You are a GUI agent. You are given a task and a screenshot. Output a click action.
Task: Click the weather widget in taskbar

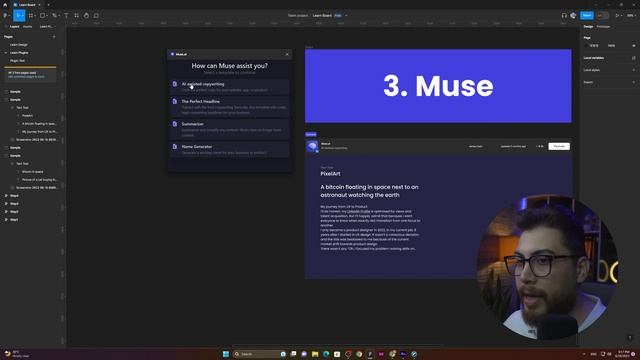click(16, 354)
